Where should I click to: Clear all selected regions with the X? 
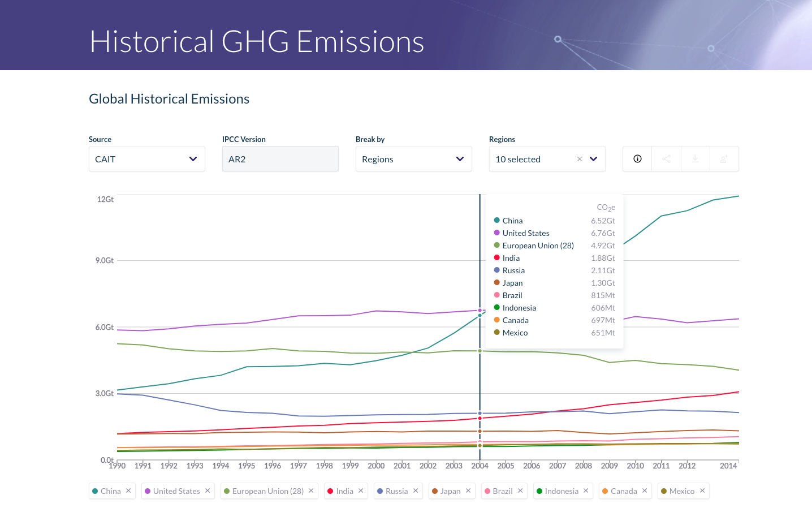579,159
